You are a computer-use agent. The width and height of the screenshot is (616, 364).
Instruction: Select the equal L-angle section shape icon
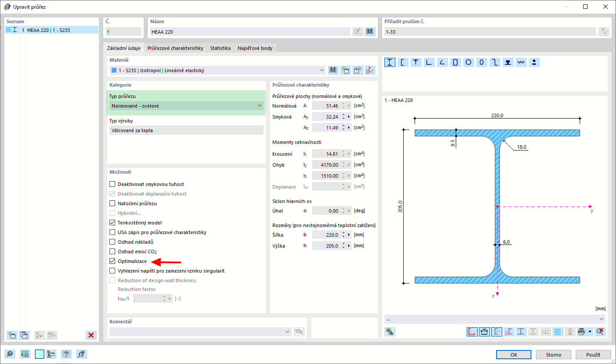[x=429, y=62]
